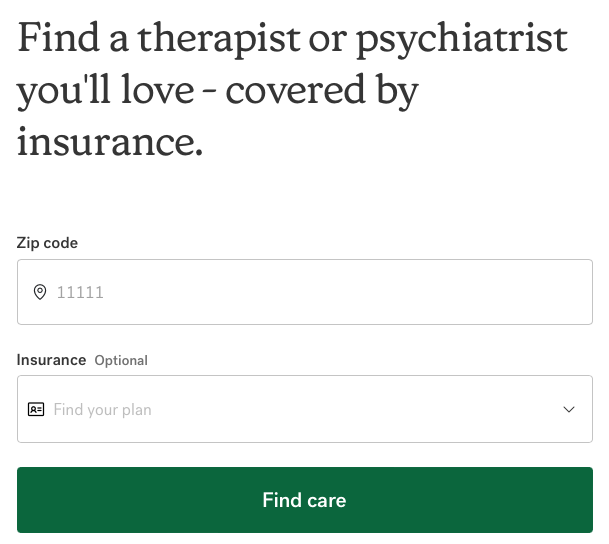Click the Optional hint text
Screen dimensions: 609x544
(121, 360)
